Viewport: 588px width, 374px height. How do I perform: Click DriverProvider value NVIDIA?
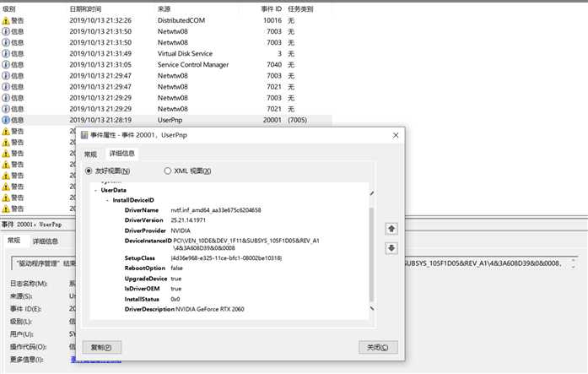point(181,230)
